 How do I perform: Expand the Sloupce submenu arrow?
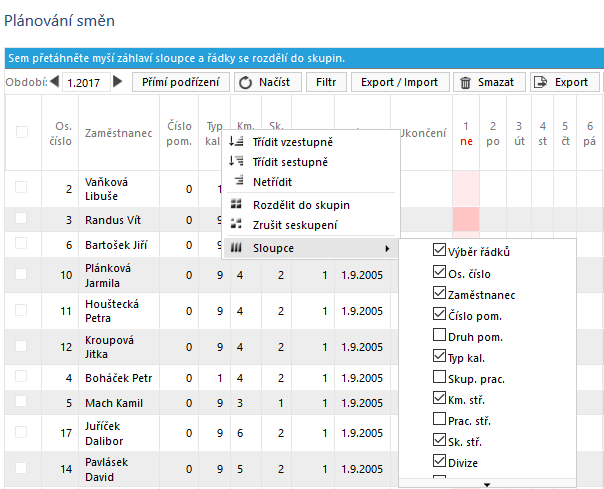(388, 249)
